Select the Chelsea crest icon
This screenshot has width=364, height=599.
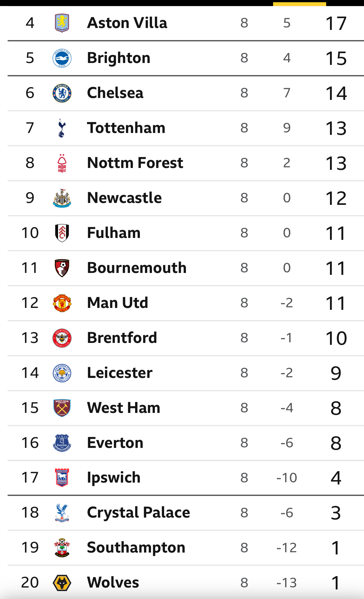coord(62,93)
